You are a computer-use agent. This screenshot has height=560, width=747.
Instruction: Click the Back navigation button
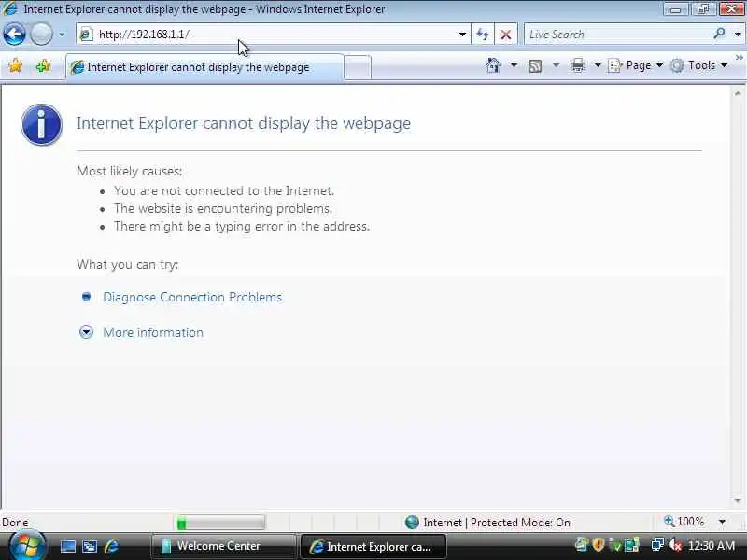point(15,35)
